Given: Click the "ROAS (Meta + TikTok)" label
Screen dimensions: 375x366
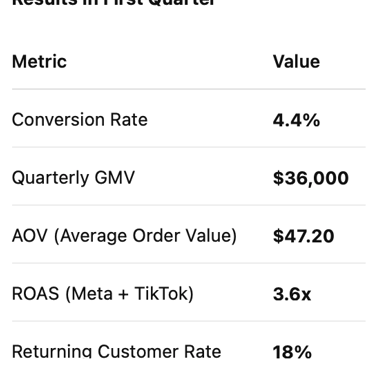Looking at the screenshot, I should pos(103,294).
